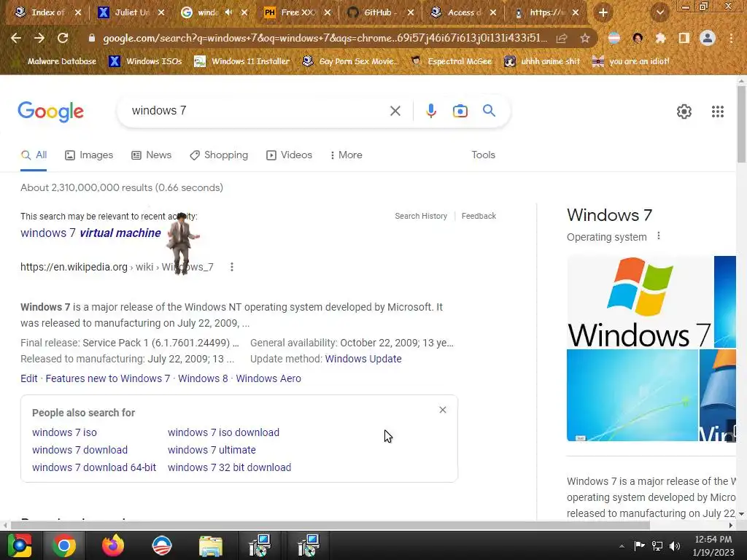Click the Feedback link
Screen dimensions: 747x560
(x=479, y=216)
